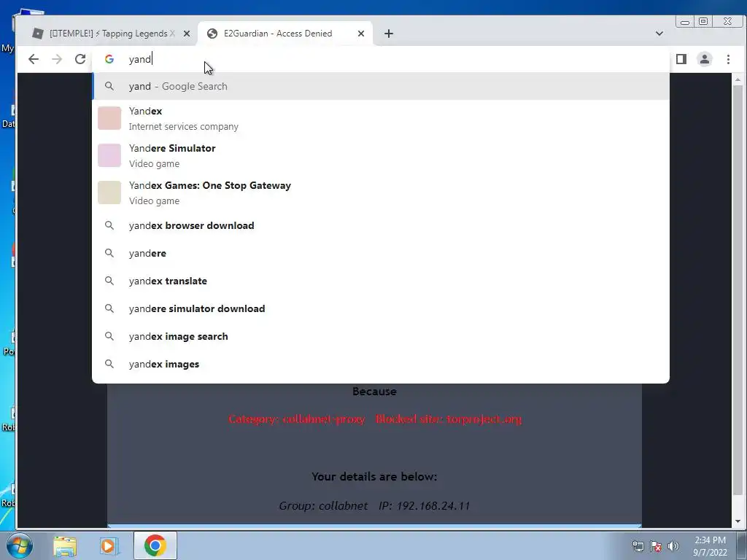Pick Yandex Games: One Stop Gateway suggestion
This screenshot has width=747, height=560.
381,192
